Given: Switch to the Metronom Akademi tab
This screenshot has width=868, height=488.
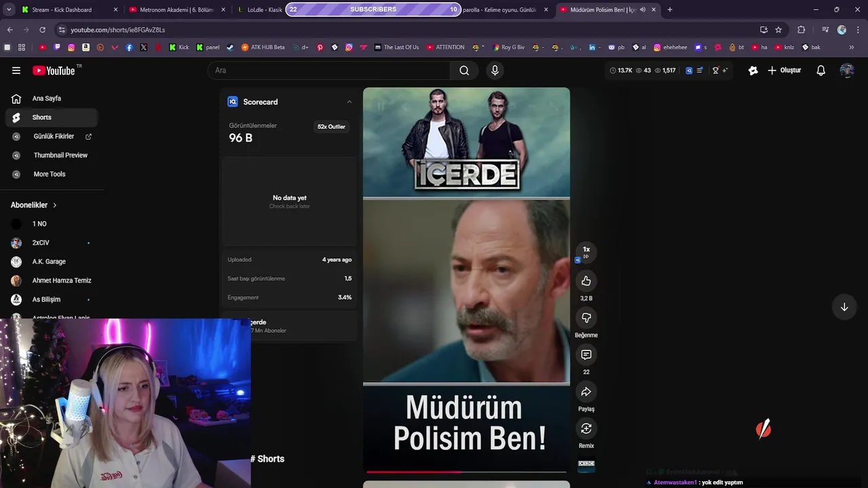Looking at the screenshot, I should 176,9.
